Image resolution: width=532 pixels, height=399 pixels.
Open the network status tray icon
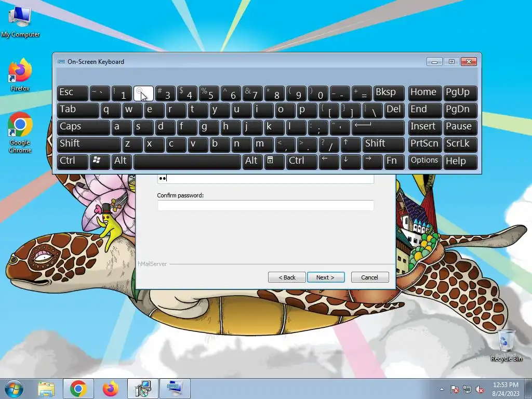(x=467, y=389)
